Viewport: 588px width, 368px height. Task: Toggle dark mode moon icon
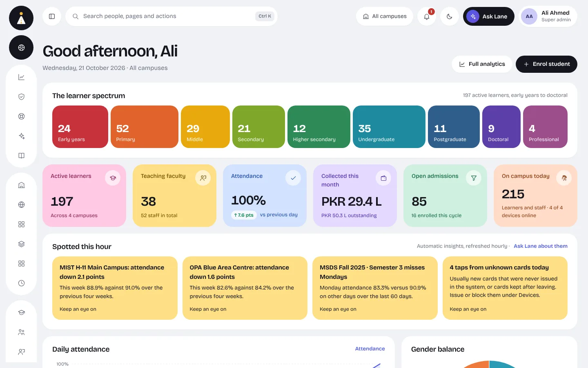click(450, 16)
